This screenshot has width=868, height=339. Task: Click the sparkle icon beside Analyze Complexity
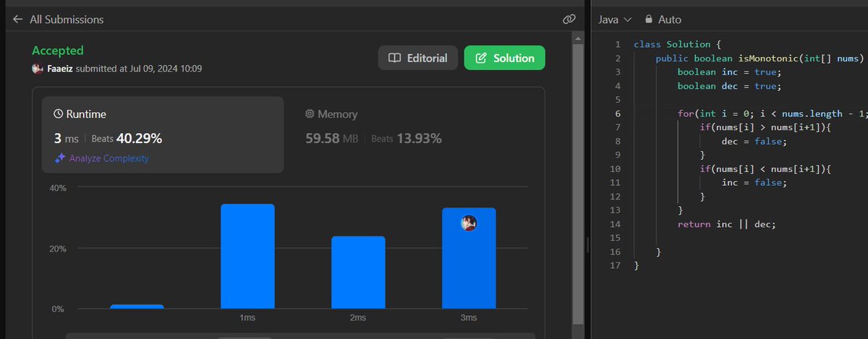coord(60,158)
